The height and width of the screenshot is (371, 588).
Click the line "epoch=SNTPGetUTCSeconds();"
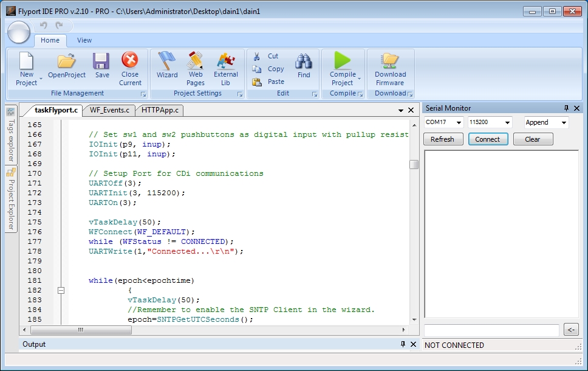(x=191, y=319)
